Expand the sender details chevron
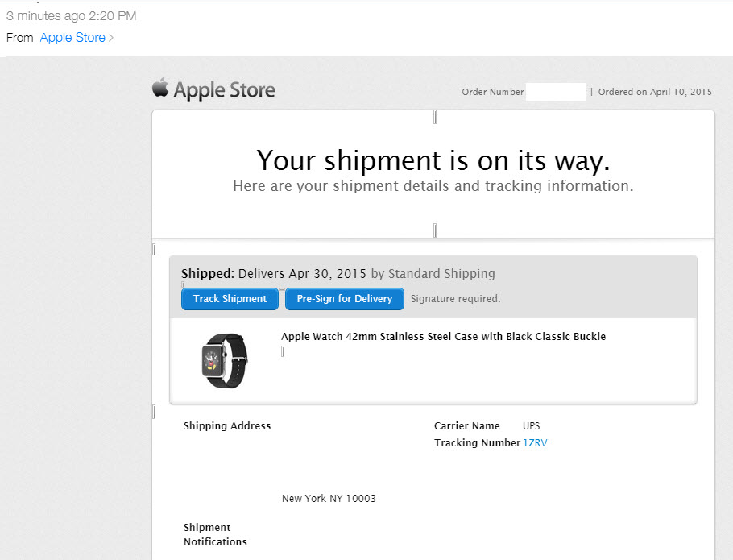This screenshot has width=733, height=560. point(111,37)
